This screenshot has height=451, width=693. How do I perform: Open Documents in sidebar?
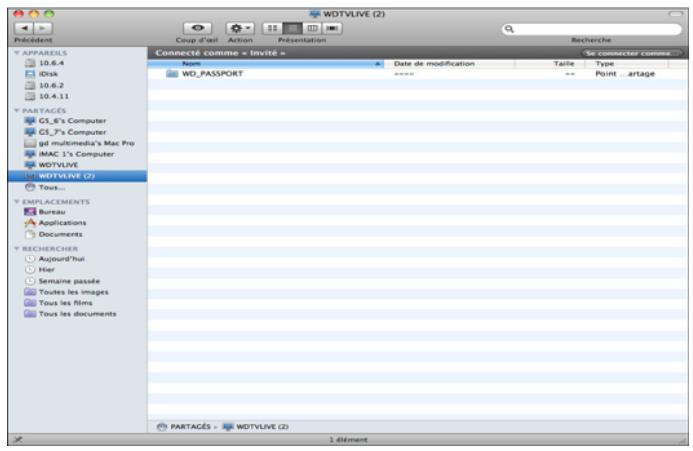click(53, 234)
